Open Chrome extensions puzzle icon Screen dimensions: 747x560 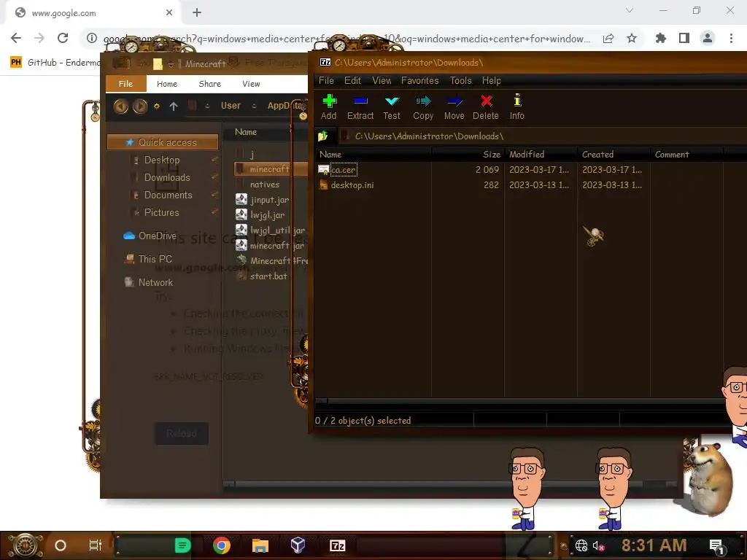click(x=660, y=38)
